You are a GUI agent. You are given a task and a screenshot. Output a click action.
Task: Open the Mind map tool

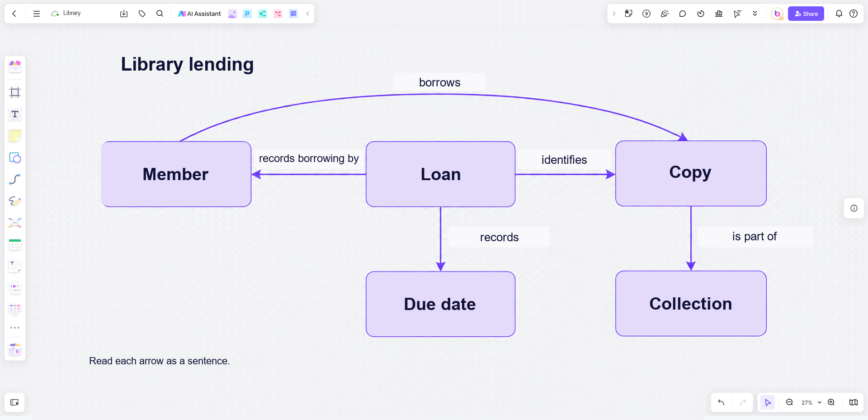(x=15, y=223)
